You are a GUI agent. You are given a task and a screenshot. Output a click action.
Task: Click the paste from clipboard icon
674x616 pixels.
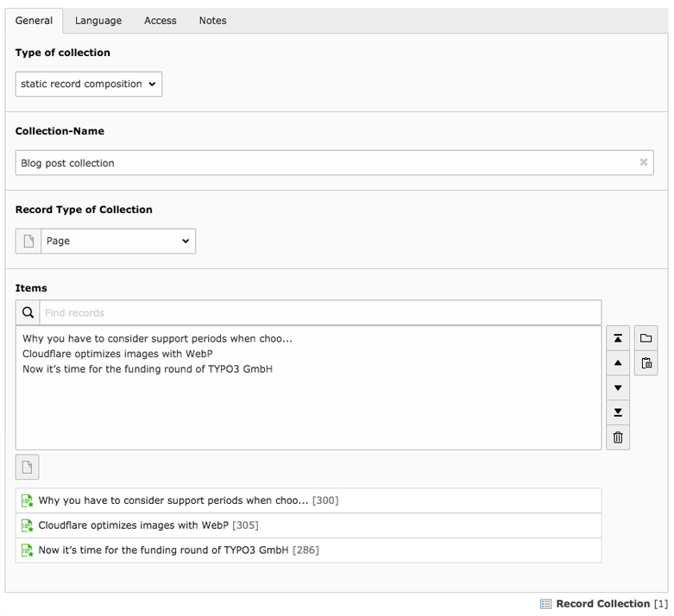tap(646, 363)
